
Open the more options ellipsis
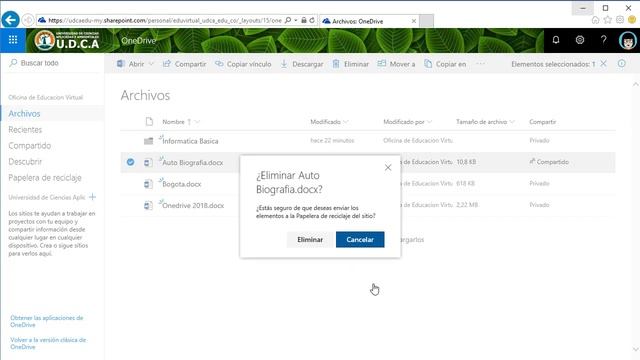[x=480, y=64]
